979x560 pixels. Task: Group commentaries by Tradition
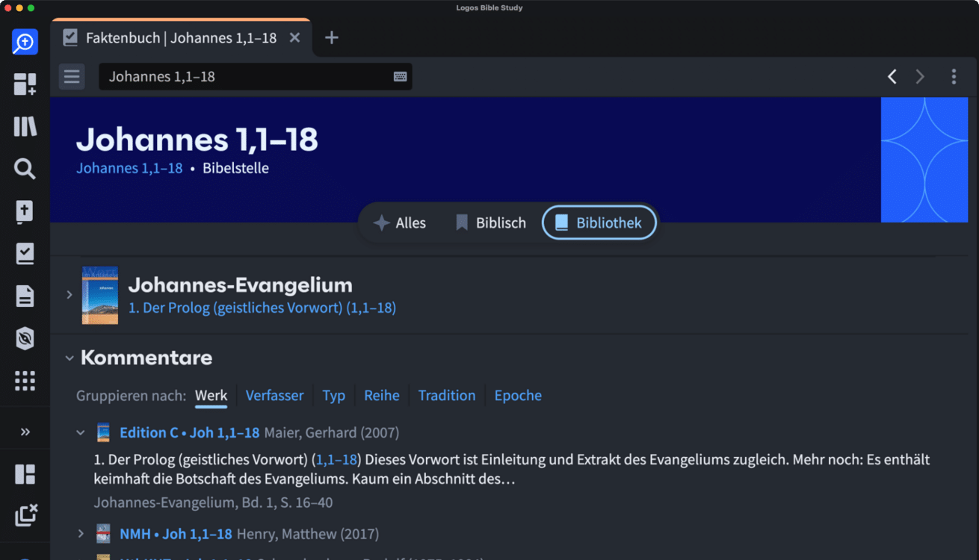446,396
